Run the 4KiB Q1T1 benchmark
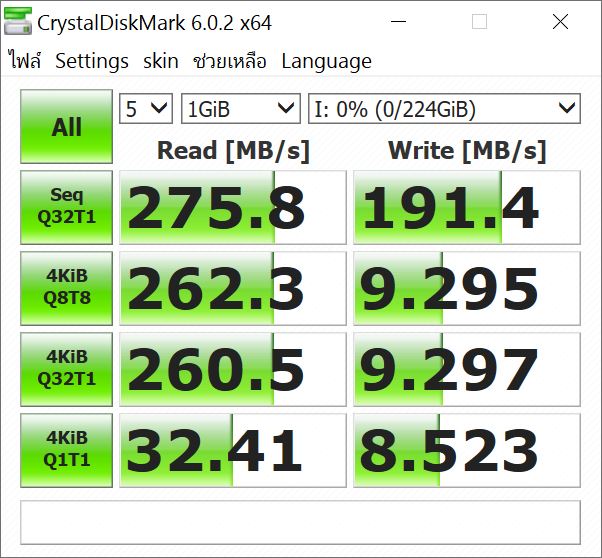Image resolution: width=602 pixels, height=558 pixels. point(67,450)
